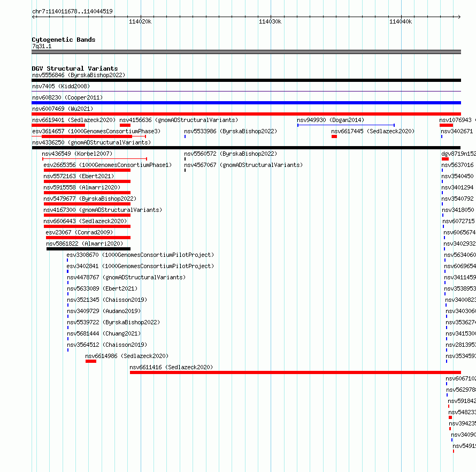
Task: Select nsv3540792 label at right edge
Action: tap(457, 199)
